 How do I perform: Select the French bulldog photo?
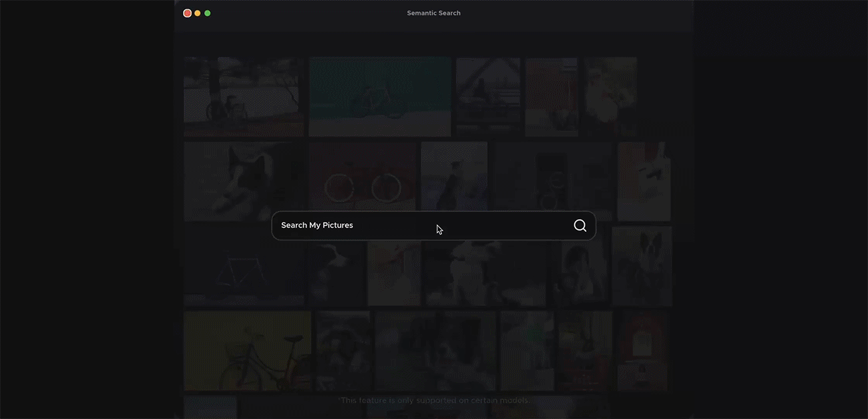click(x=642, y=267)
